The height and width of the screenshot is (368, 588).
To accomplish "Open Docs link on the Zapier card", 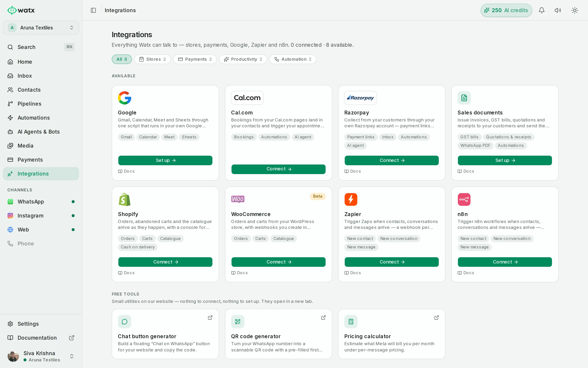I will click(x=353, y=273).
